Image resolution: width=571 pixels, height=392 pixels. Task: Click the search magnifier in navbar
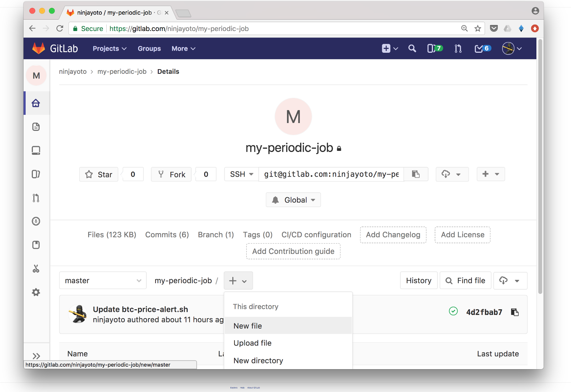point(412,49)
